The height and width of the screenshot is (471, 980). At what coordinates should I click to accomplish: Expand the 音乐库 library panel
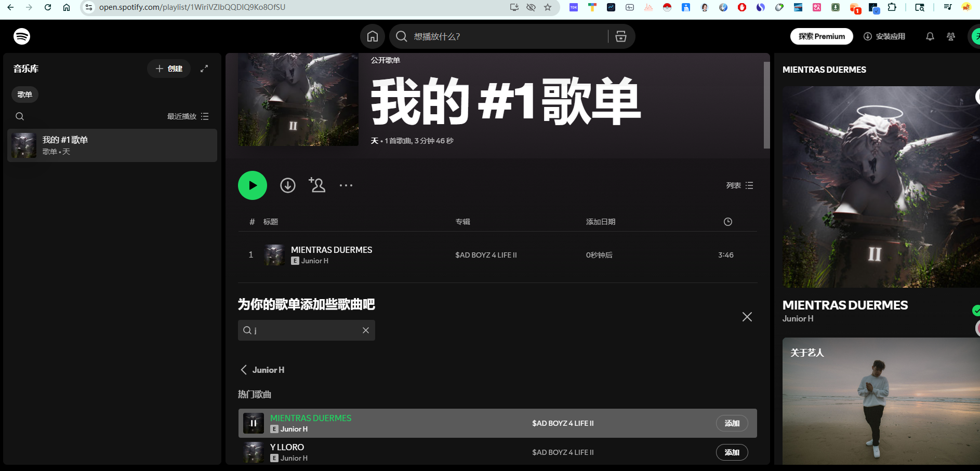click(204, 69)
